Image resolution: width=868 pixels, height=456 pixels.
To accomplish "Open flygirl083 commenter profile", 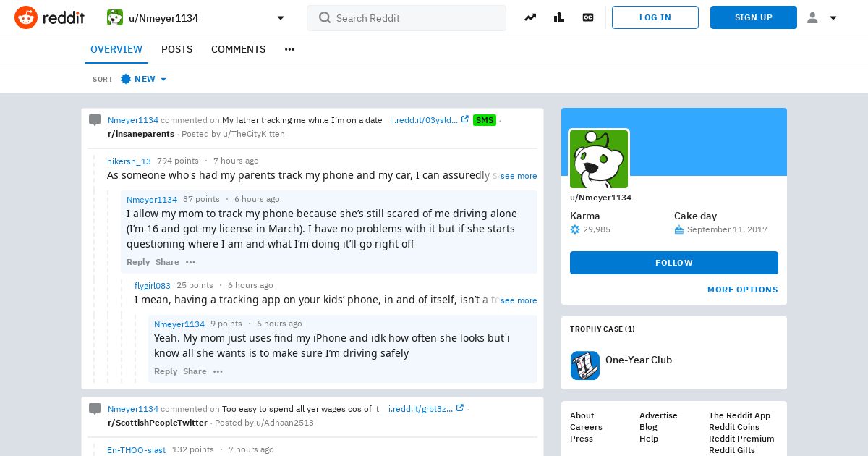I will pos(153,285).
